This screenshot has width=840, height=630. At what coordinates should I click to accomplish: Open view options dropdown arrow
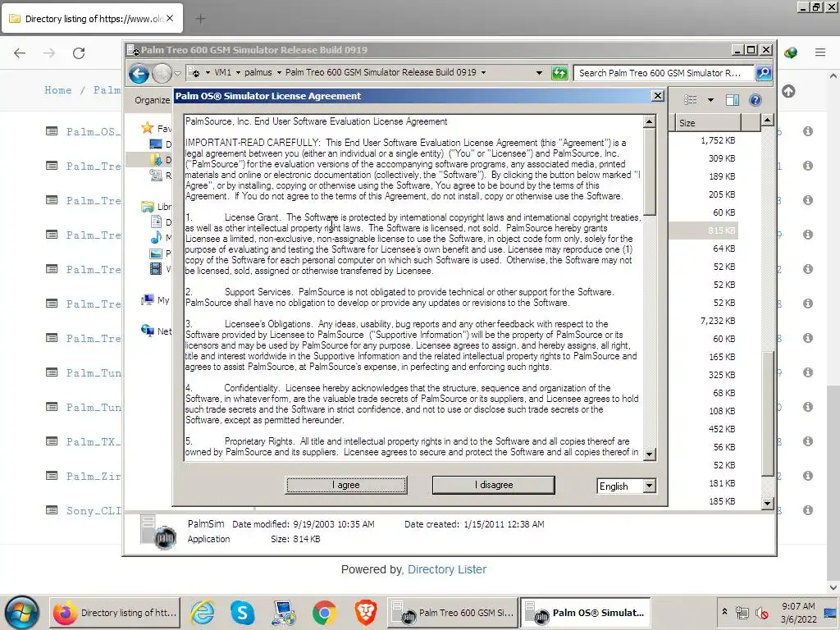point(710,99)
